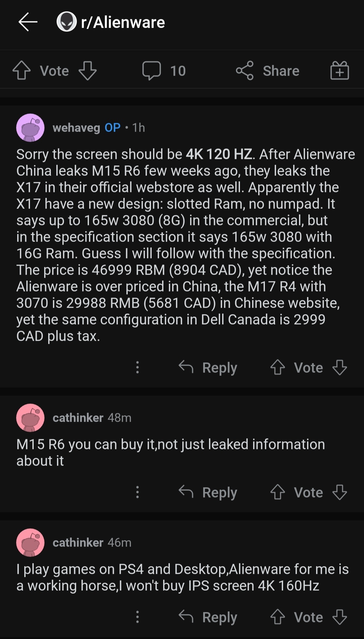The height and width of the screenshot is (639, 364).
Task: Upvote the post in top bar
Action: (22, 71)
